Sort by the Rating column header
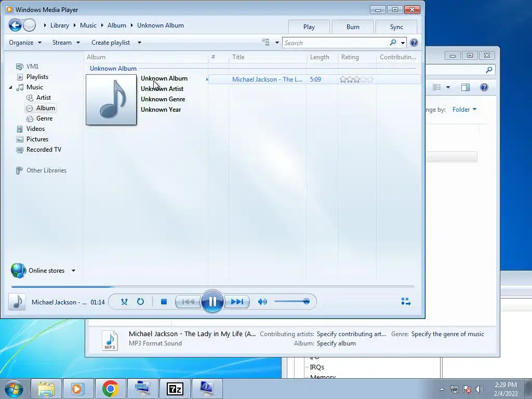Screen dimensions: 532x399 pyautogui.click(x=357, y=57)
